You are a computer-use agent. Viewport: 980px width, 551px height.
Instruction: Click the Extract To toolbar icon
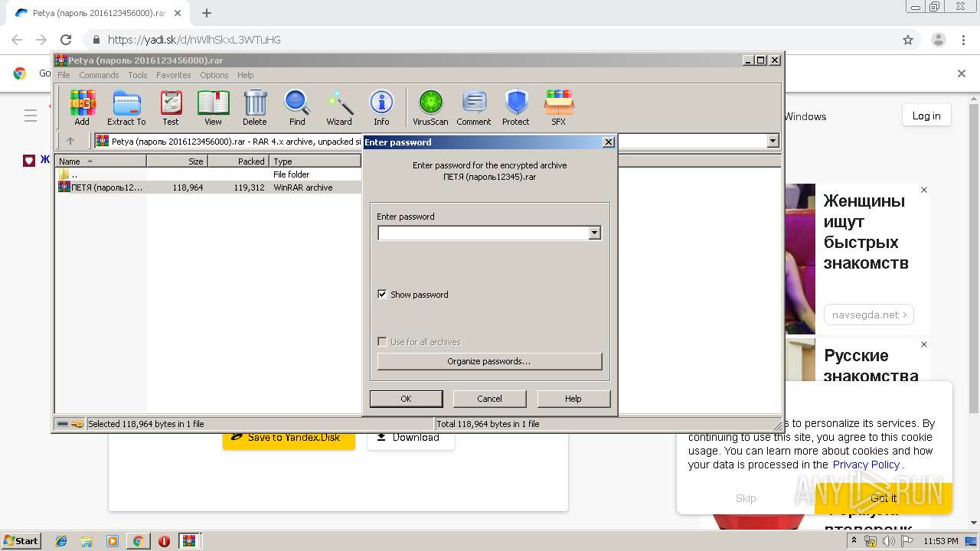[126, 107]
